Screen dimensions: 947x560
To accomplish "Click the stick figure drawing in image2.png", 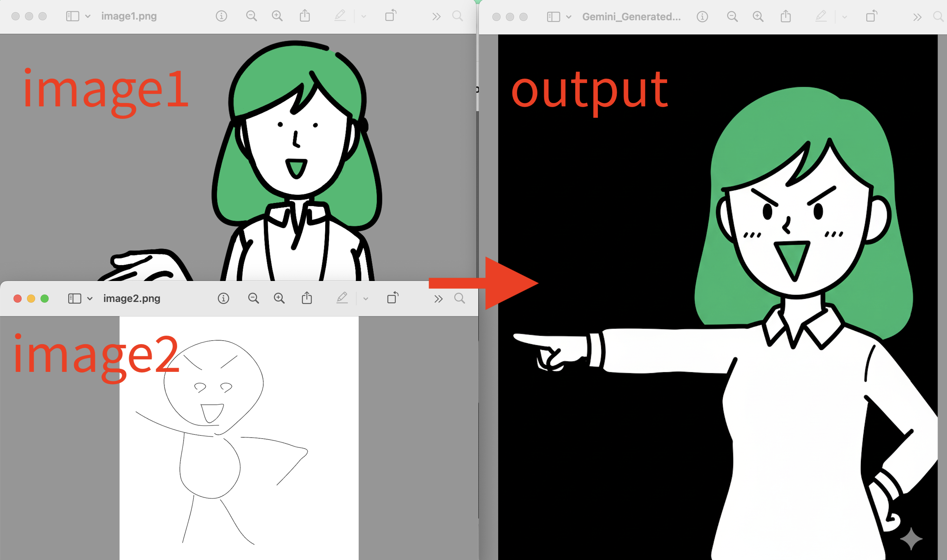I will (x=223, y=441).
